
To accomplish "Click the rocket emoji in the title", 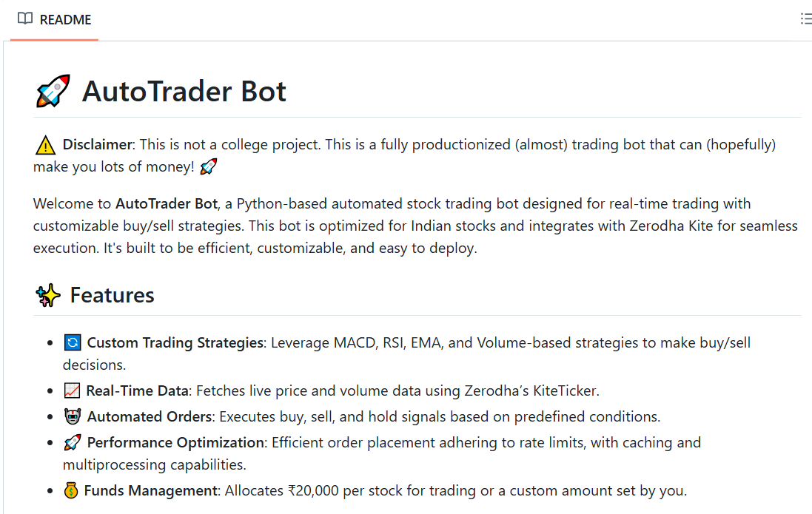I will 52,90.
